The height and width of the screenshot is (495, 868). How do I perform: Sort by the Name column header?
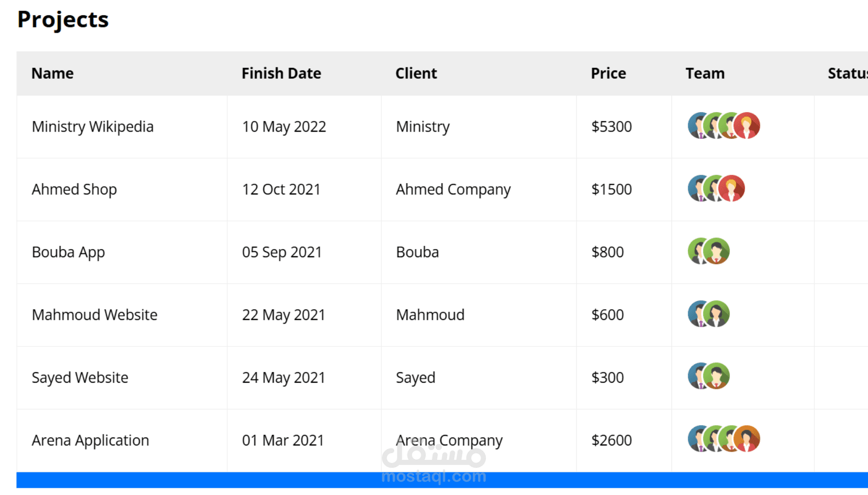[x=53, y=73]
